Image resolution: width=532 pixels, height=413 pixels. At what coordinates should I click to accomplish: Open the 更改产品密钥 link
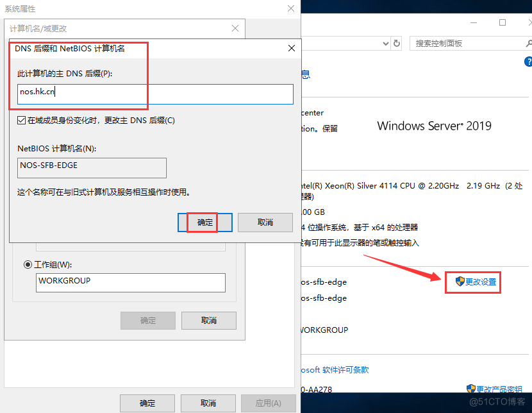click(499, 389)
